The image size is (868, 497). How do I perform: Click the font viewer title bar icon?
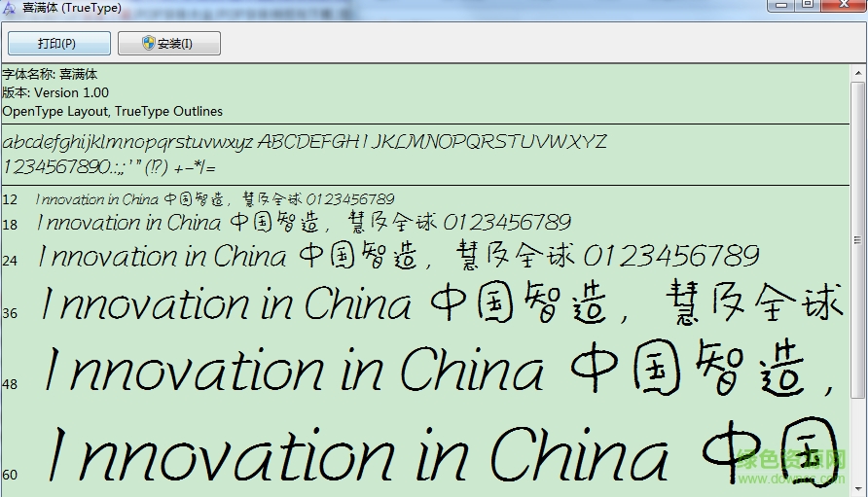click(9, 8)
